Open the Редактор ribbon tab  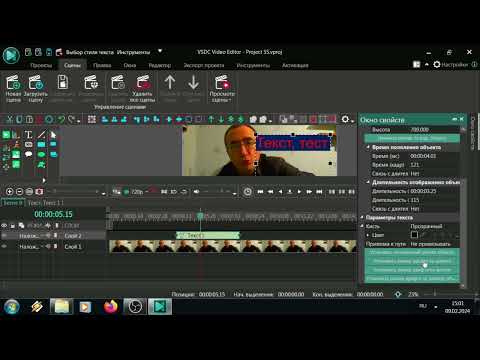(159, 65)
